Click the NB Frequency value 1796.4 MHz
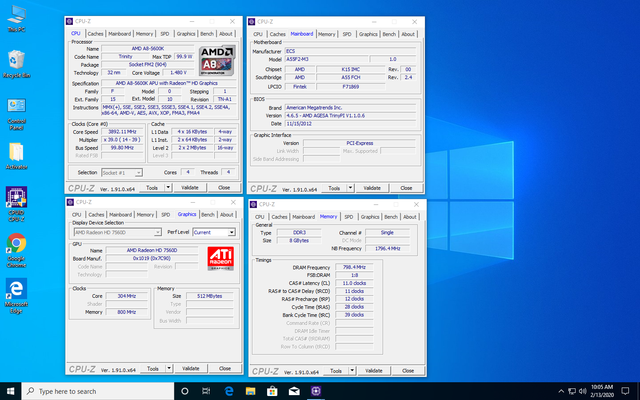Screen dimensions: 640x400 (x=387, y=248)
